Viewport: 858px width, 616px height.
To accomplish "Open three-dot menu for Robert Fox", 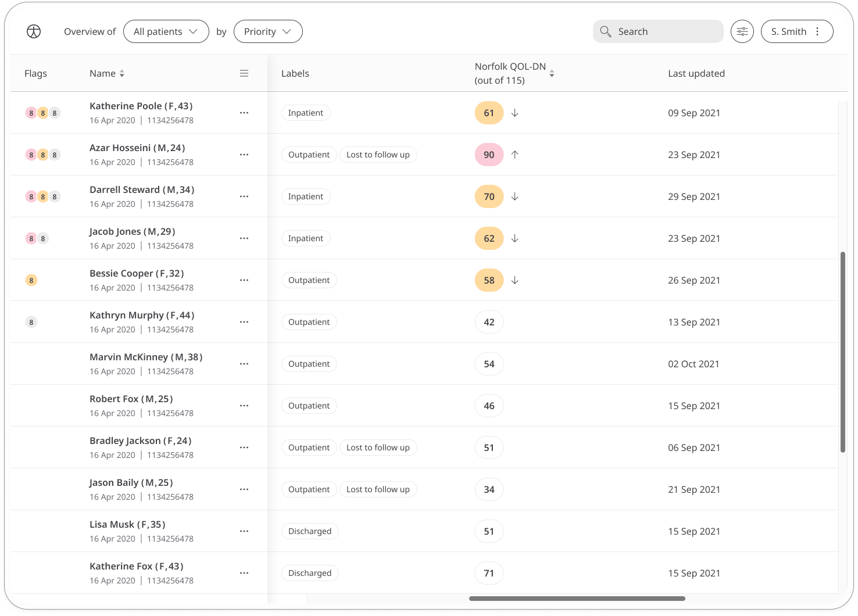I will pos(244,406).
